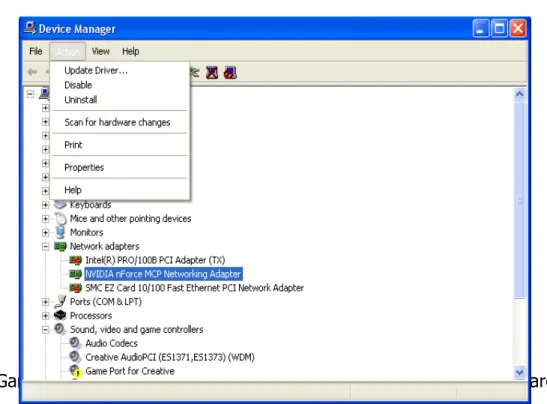The image size is (547, 404).
Task: Click the Sound, video and game controllers icon
Action: pyautogui.click(x=60, y=329)
